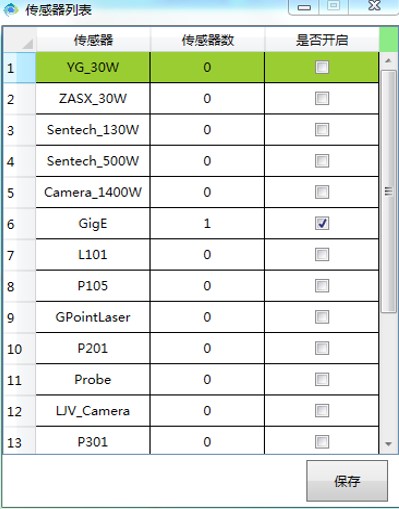Click the 保存 save button
399x509 pixels.
pos(347,481)
